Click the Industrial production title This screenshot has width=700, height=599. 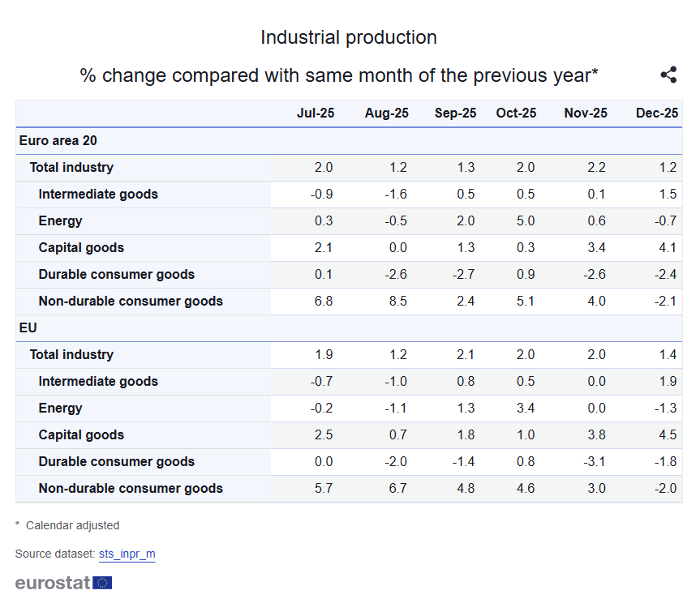[349, 37]
